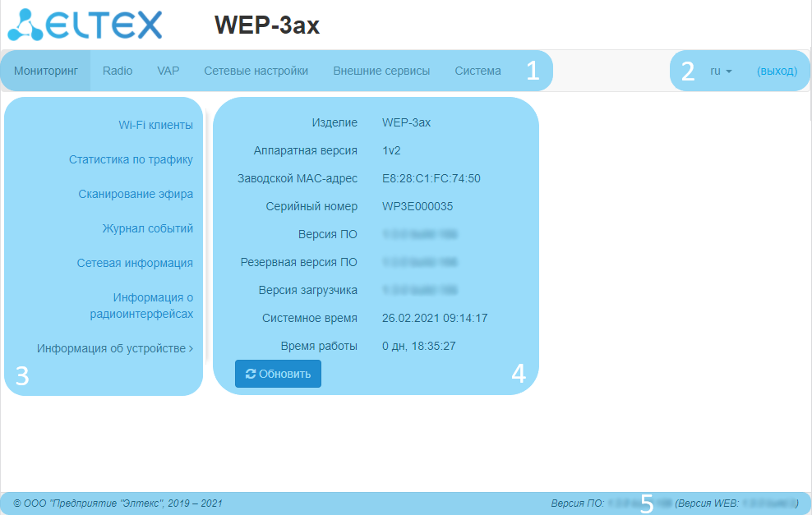Click the Аппаратная версия label
812x515 pixels.
coord(306,150)
